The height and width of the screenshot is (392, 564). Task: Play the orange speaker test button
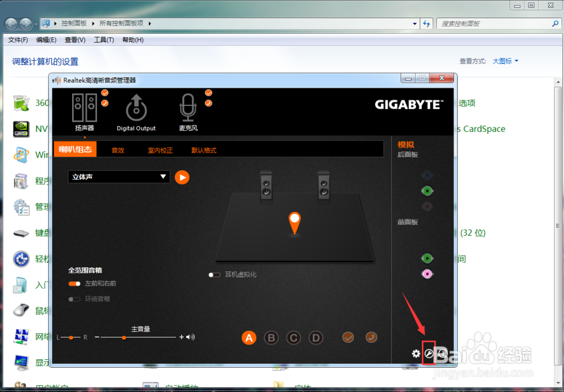pos(182,177)
